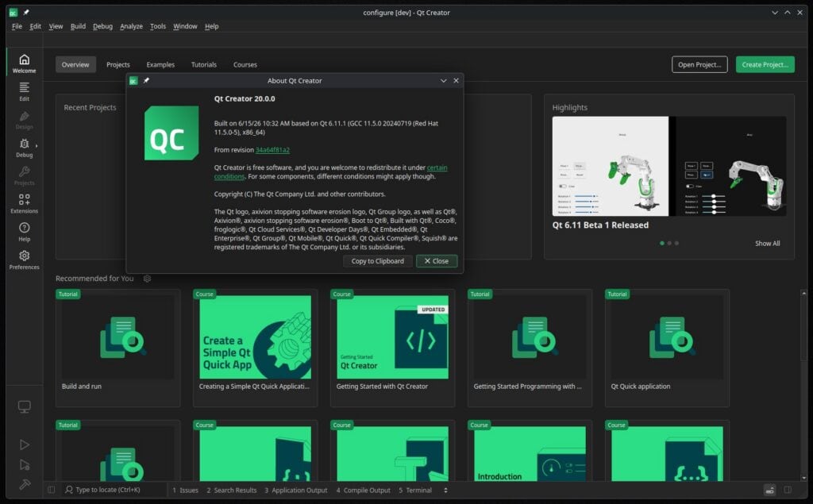The image size is (813, 504).
Task: Open the View menu
Action: point(56,26)
